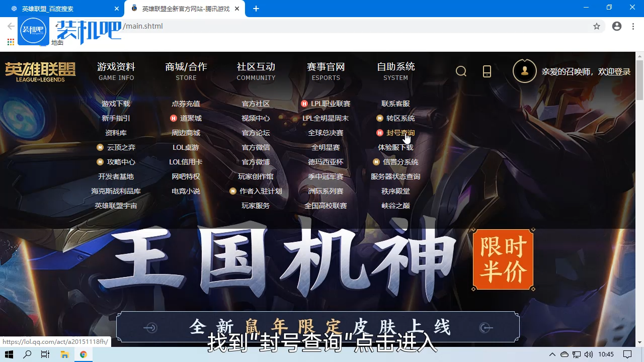Click the 封号查询 link
644x362 pixels.
pyautogui.click(x=400, y=133)
